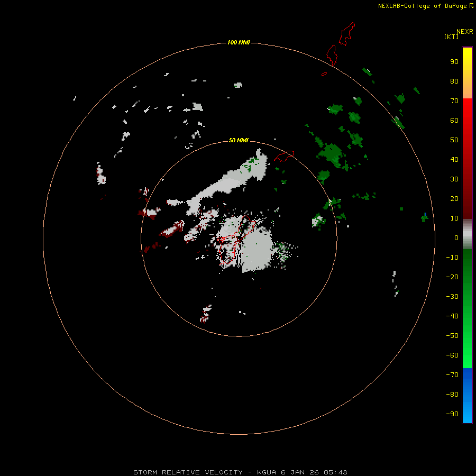This screenshot has height=476, width=476.
Task: Click the 90 value on the scale
Action: point(454,62)
